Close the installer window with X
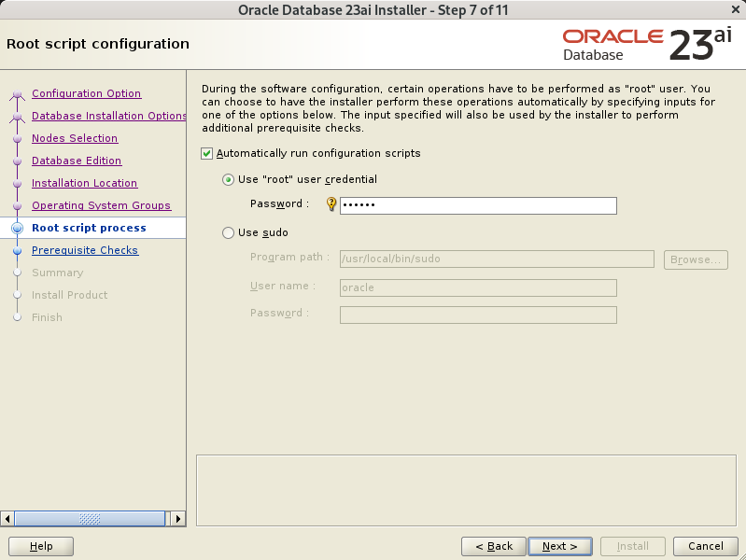 [735, 9]
